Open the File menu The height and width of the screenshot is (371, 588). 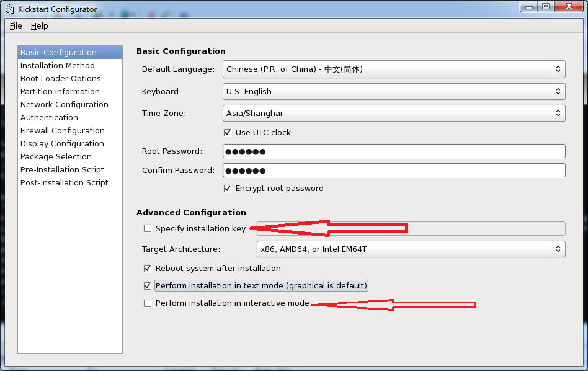pyautogui.click(x=16, y=26)
